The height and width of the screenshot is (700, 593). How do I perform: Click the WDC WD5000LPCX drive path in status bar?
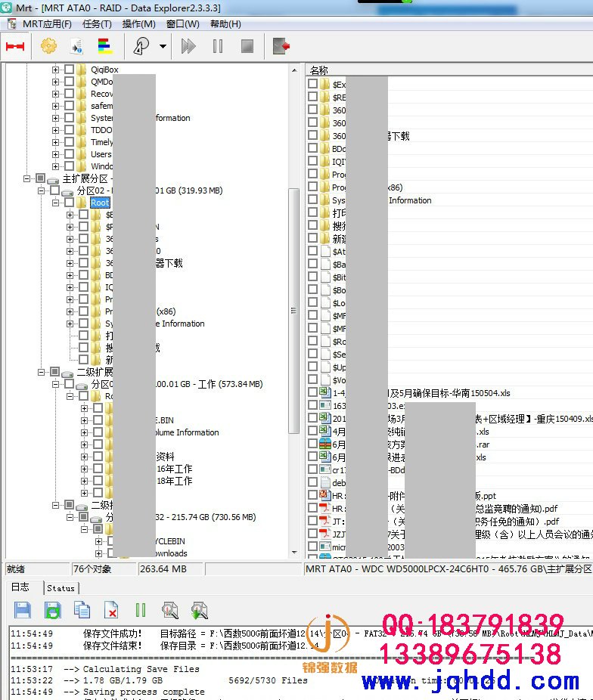coord(449,568)
